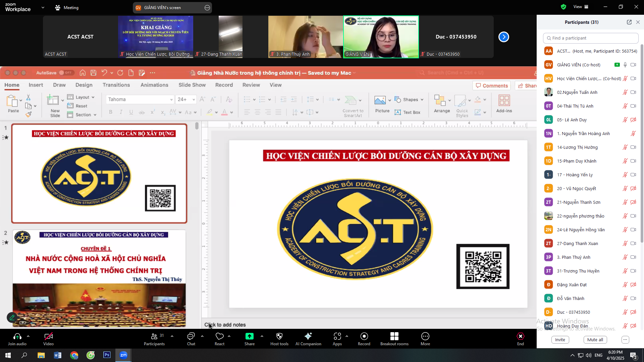Toggle the AutoSave switch in PowerPoint

tap(66, 73)
